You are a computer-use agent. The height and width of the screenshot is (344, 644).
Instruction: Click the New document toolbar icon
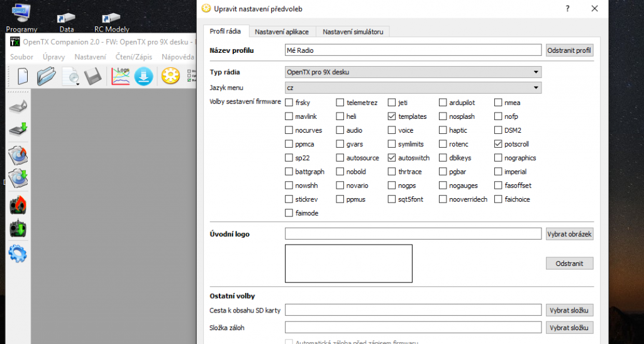(x=23, y=77)
